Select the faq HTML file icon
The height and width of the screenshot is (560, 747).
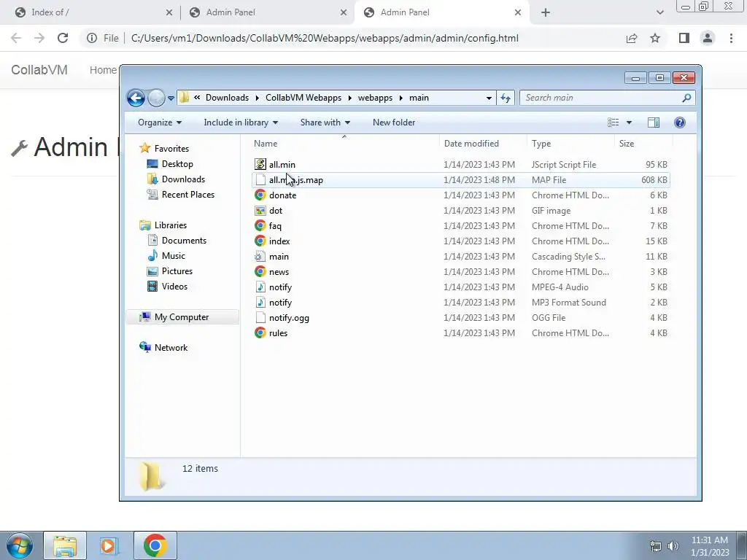[260, 226]
